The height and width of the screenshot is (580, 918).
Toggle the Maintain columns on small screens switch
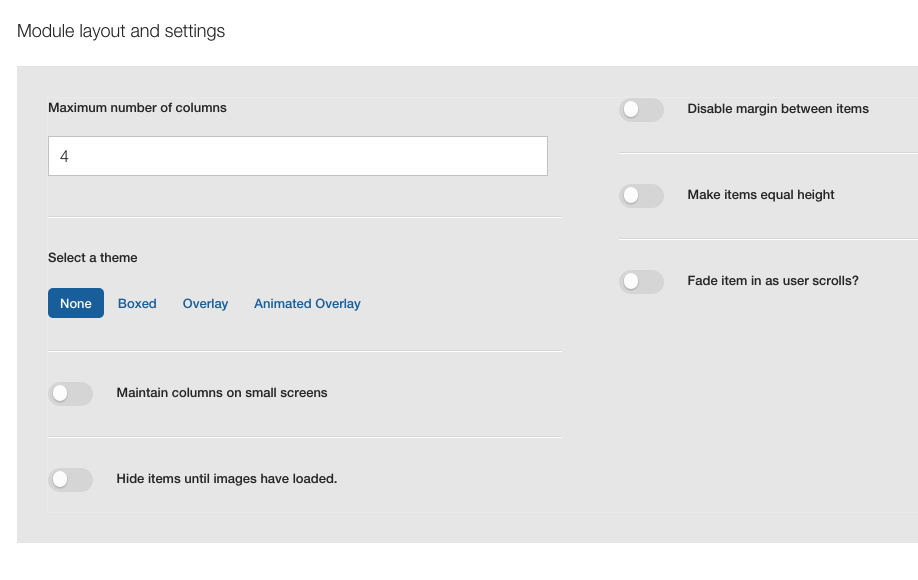(70, 394)
